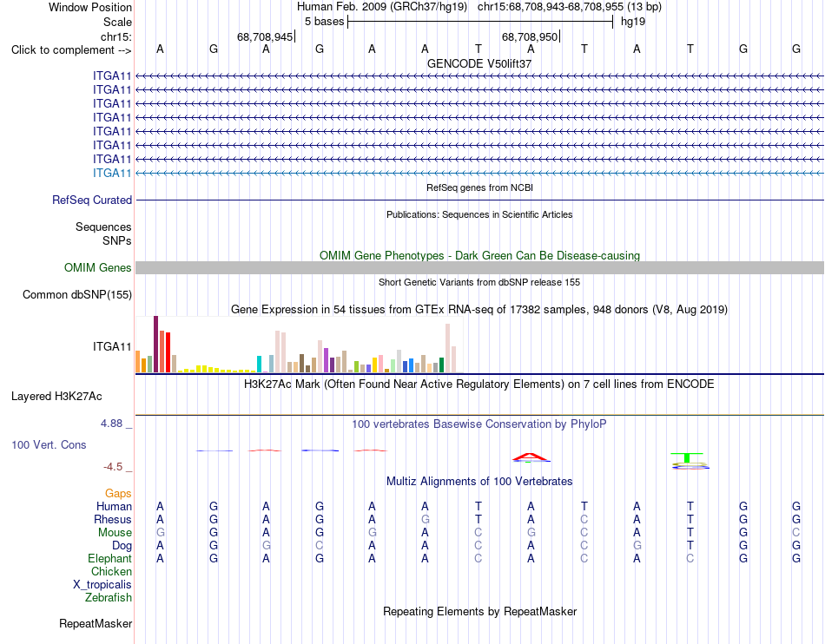
Task: Click the GTEx Gene Expression track title
Action: 479,310
